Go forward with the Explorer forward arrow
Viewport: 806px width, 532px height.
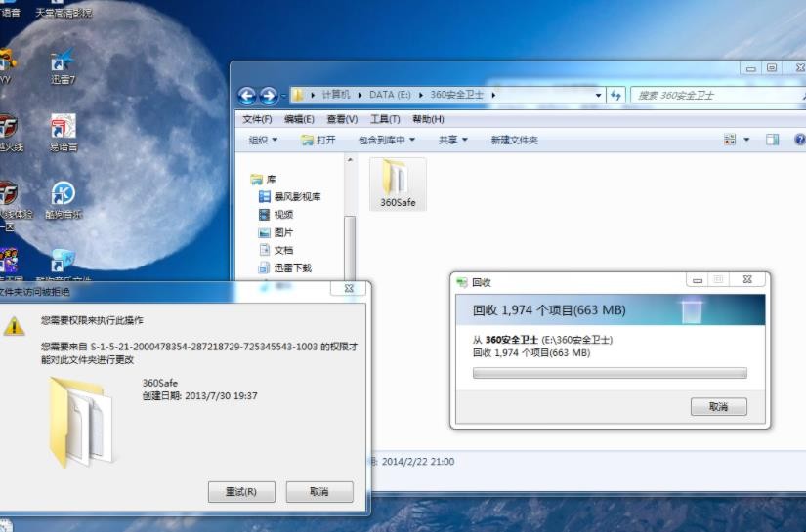click(x=269, y=95)
